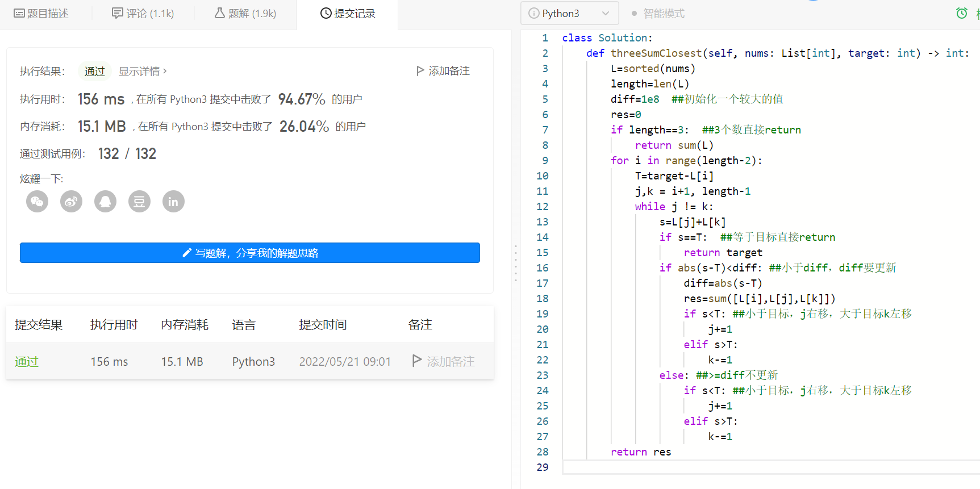Click the large 156 ms runtime value
Screen dimensions: 980x489
tap(101, 99)
